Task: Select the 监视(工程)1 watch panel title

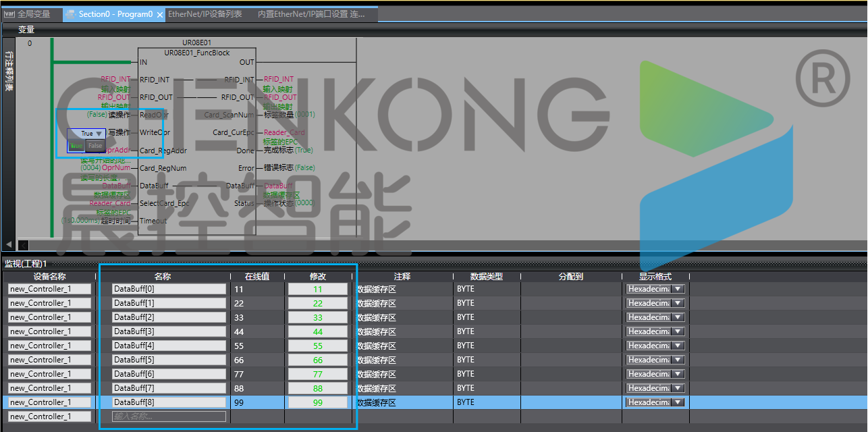Action: tap(26, 263)
